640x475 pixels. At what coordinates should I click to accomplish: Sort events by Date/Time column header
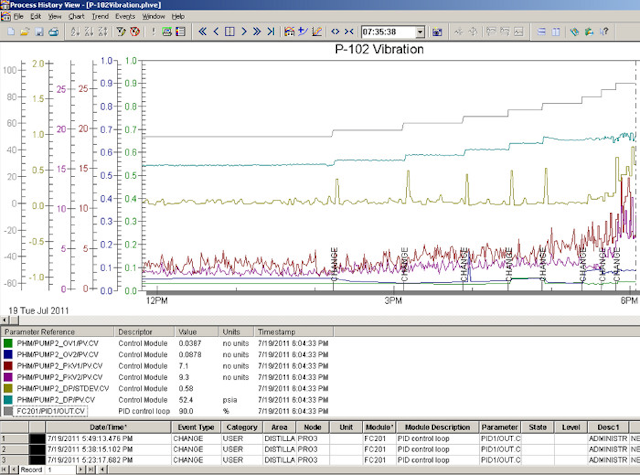(106, 427)
